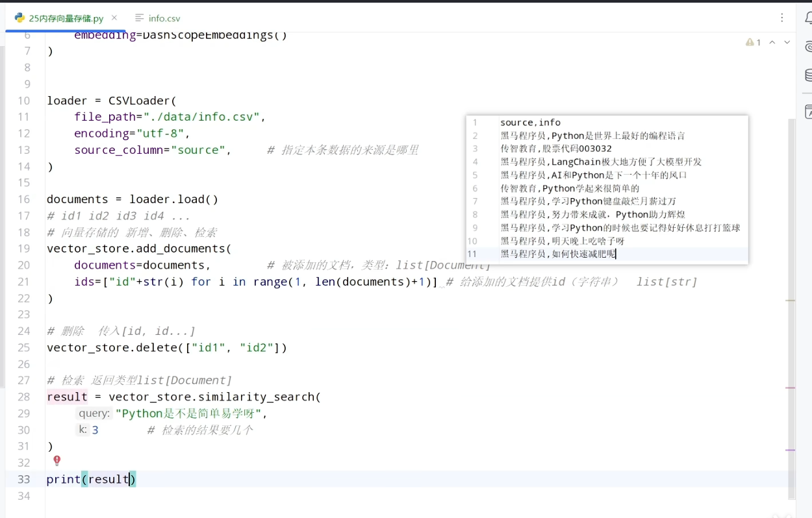The width and height of the screenshot is (812, 518).
Task: Open the sidebar tool icon below Database
Action: [x=808, y=112]
